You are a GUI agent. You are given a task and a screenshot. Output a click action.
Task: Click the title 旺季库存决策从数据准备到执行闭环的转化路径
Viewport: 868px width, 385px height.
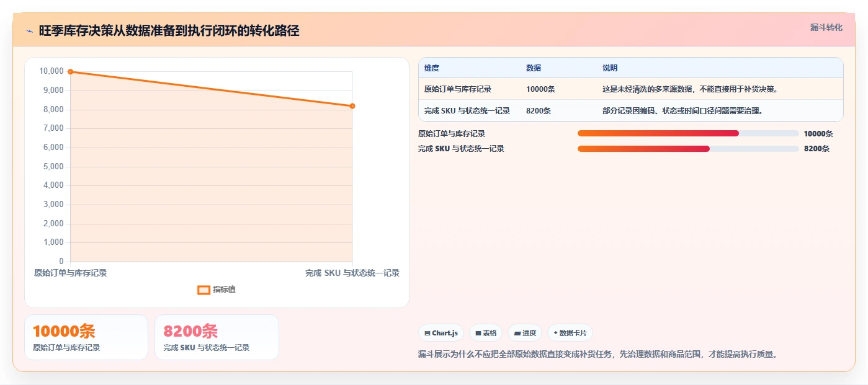(x=169, y=31)
